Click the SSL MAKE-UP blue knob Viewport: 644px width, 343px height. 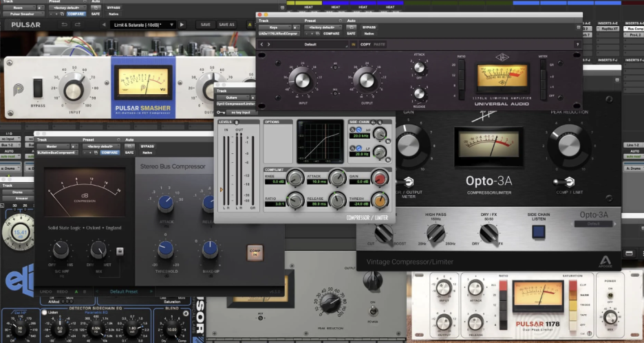(209, 250)
